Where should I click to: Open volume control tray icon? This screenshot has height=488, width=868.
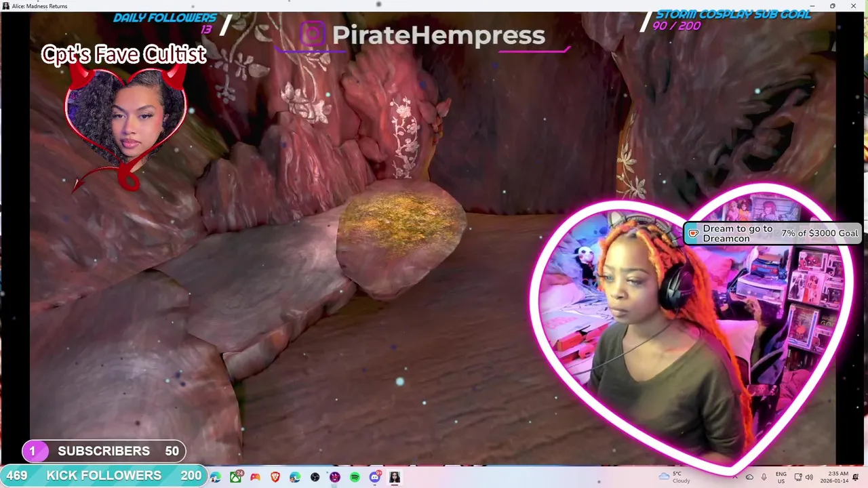tap(809, 477)
